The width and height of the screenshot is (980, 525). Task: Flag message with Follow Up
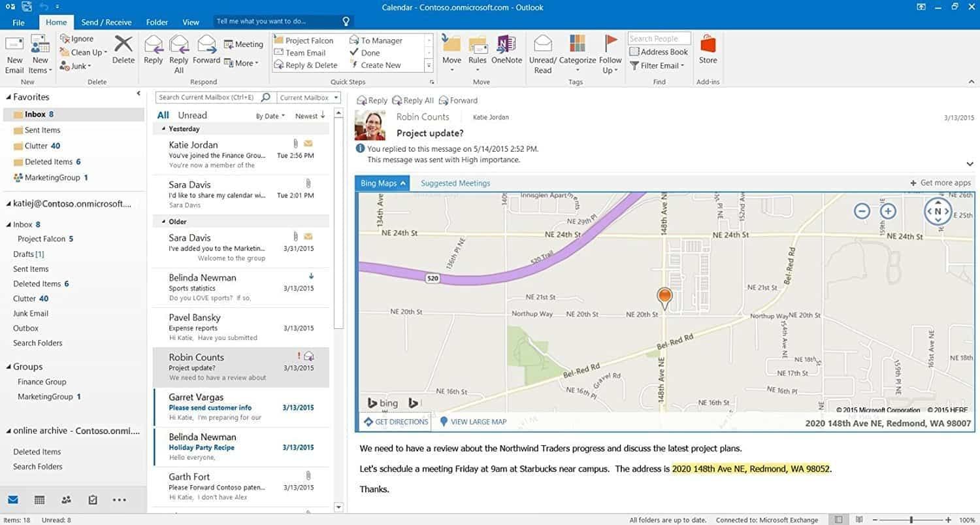[x=610, y=51]
